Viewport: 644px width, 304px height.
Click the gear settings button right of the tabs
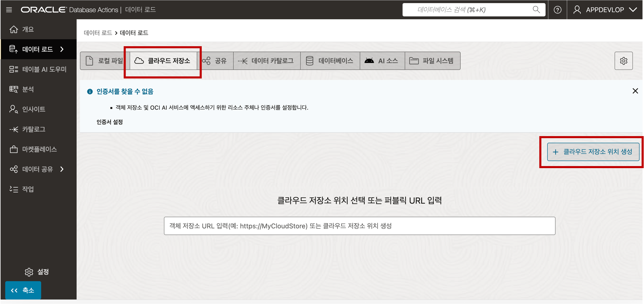623,61
